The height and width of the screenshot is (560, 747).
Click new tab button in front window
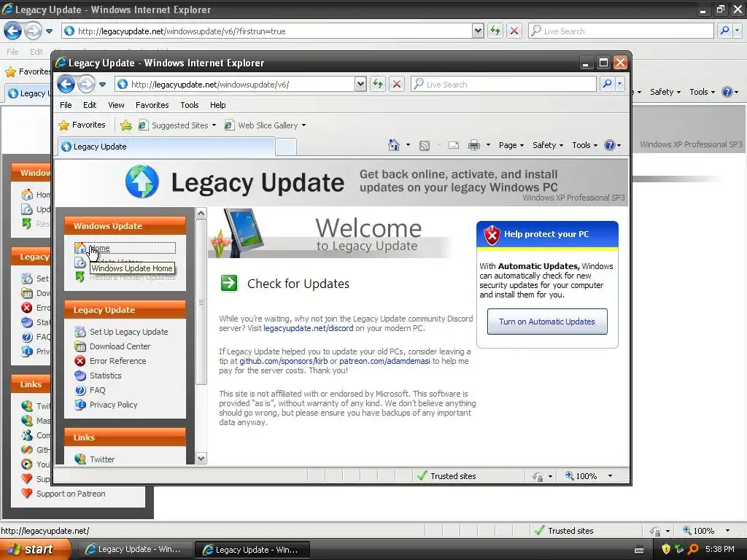pos(286,147)
